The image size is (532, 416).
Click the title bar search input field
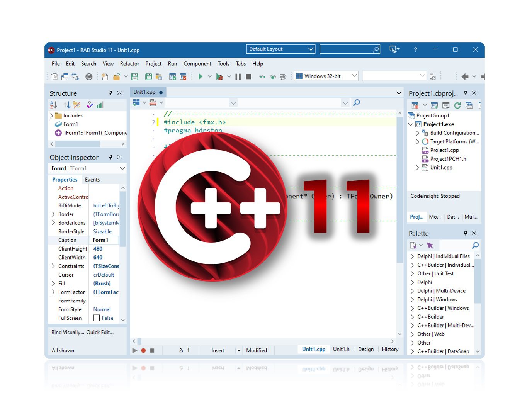[350, 49]
